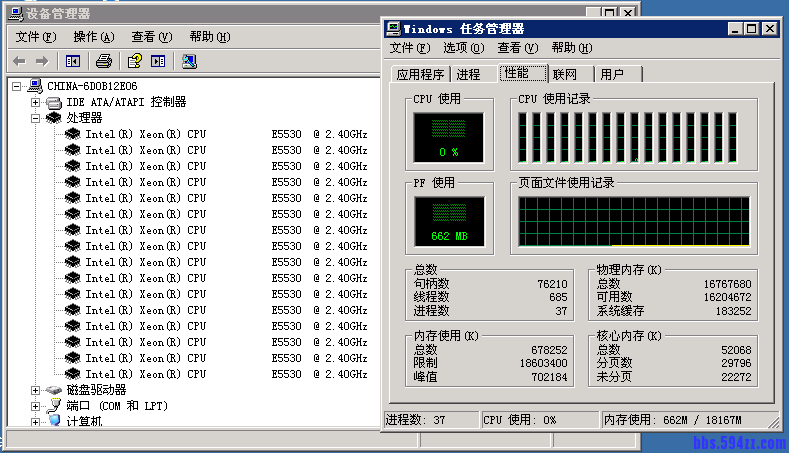Click the computer icon beside CHINA-6D0B12E06
The height and width of the screenshot is (453, 789).
point(35,86)
